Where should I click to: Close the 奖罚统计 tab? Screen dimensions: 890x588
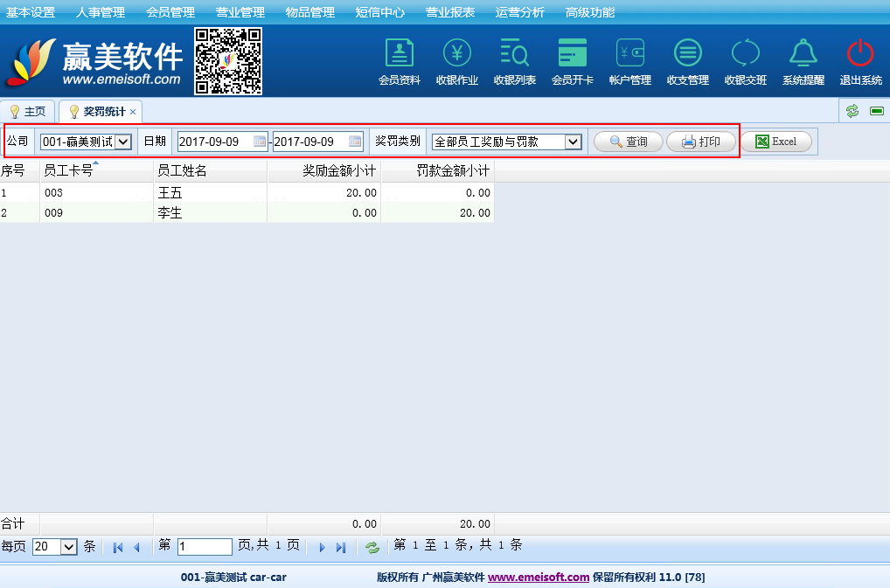point(133,113)
